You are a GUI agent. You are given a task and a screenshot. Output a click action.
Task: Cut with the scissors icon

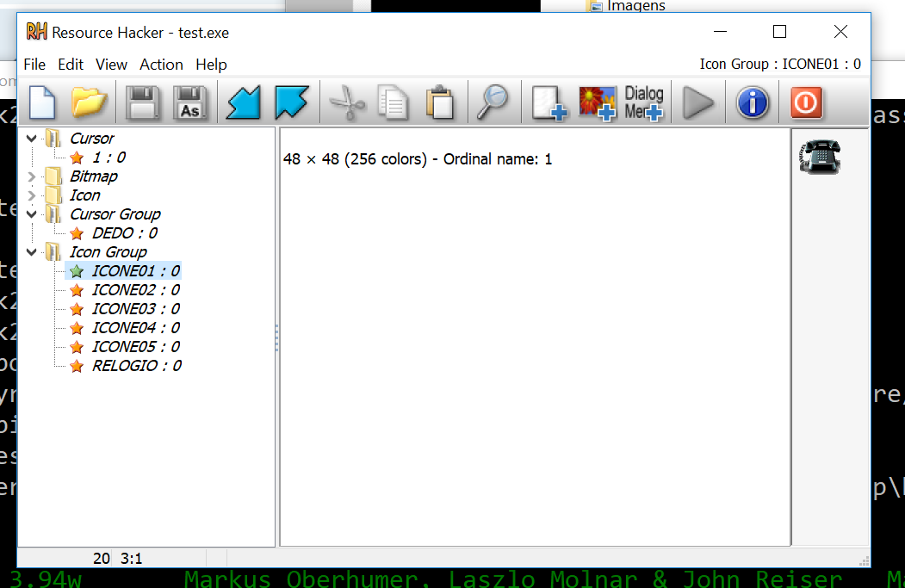click(347, 102)
